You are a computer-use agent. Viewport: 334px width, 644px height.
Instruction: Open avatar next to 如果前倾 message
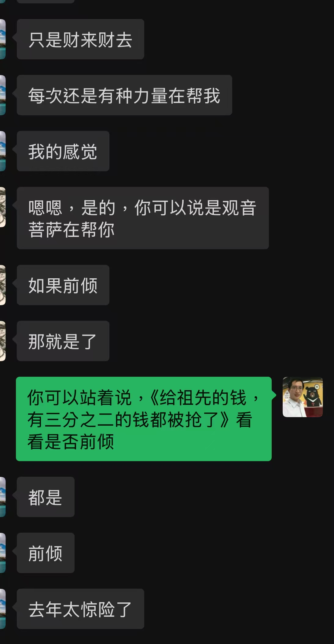tap(3, 285)
